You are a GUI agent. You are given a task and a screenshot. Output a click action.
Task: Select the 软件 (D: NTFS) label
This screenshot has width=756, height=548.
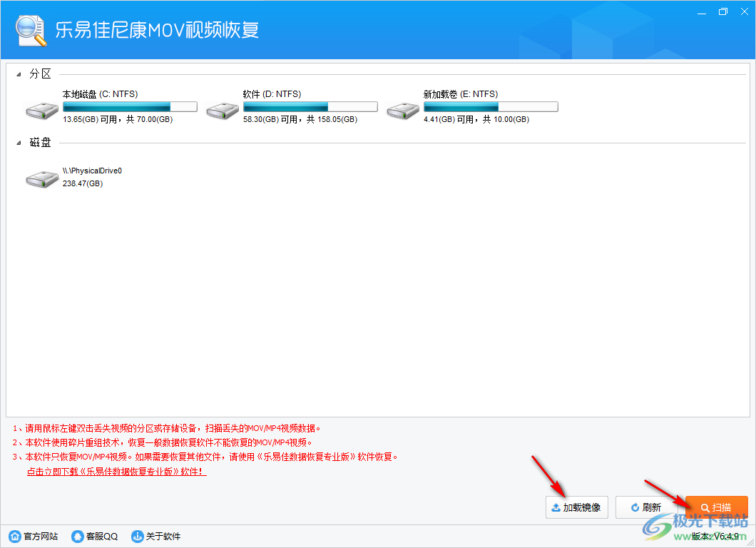(272, 94)
